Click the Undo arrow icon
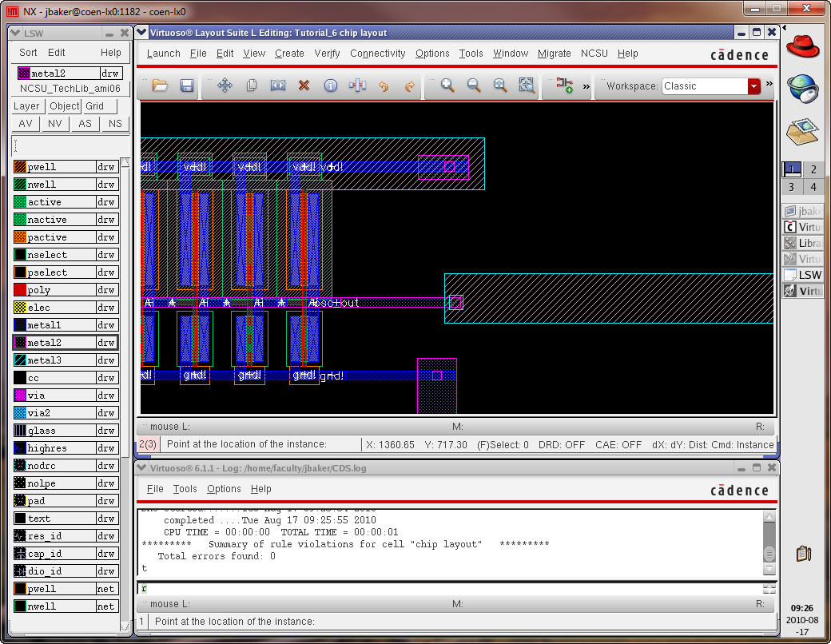831x644 pixels. click(384, 86)
